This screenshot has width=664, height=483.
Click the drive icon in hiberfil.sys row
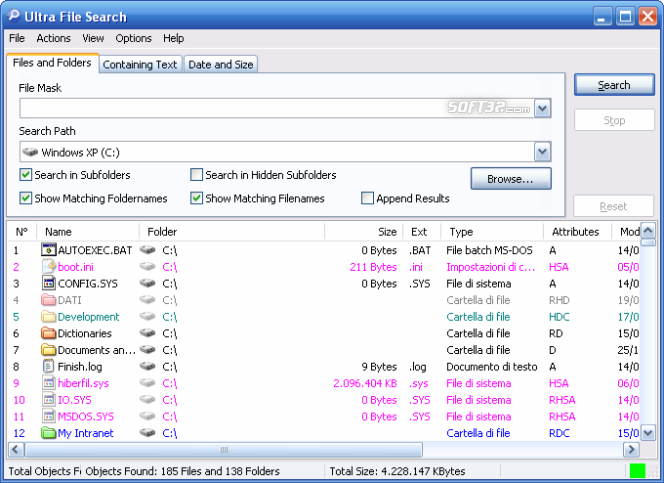pos(148,383)
